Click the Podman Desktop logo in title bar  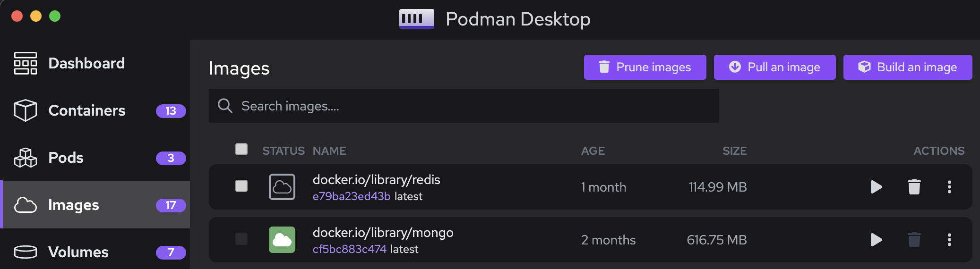pyautogui.click(x=416, y=19)
